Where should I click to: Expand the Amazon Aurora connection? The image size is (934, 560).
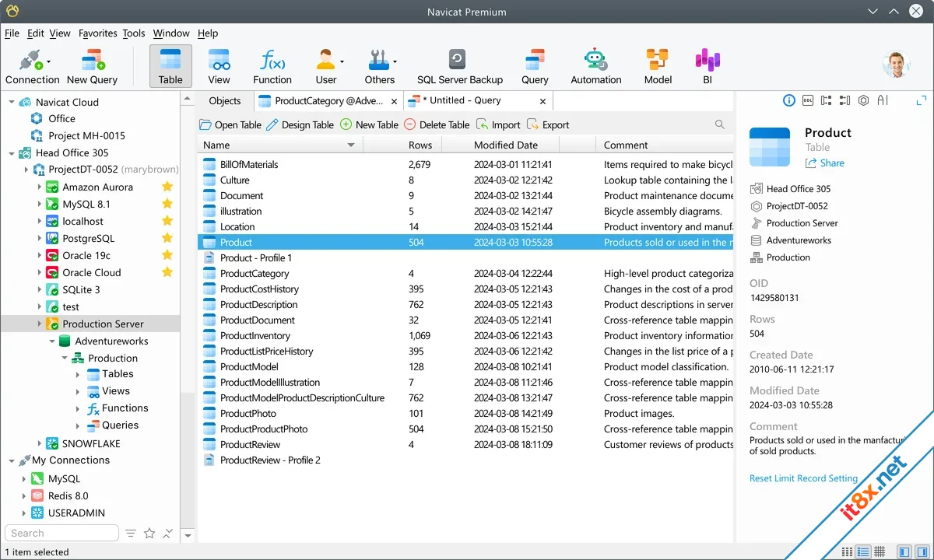coord(40,187)
